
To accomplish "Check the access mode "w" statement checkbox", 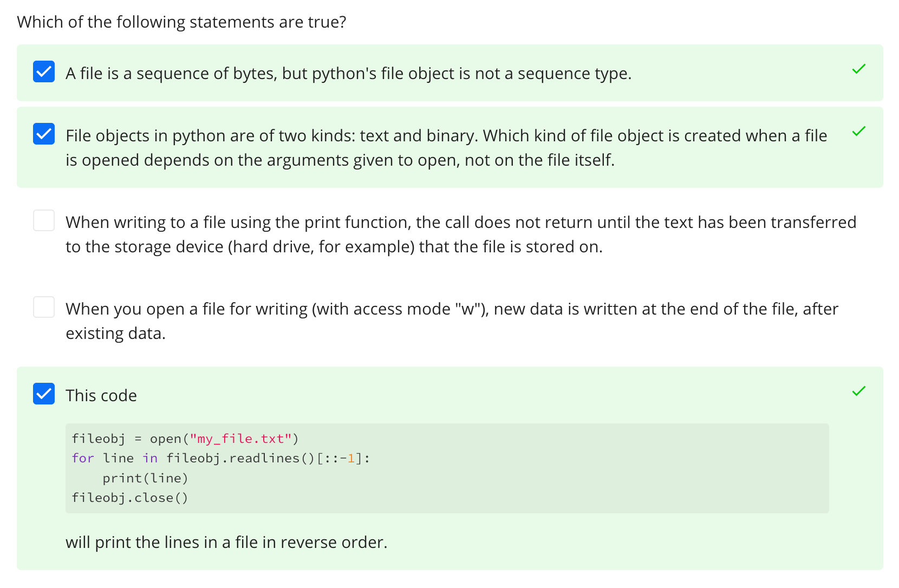I will pyautogui.click(x=44, y=307).
